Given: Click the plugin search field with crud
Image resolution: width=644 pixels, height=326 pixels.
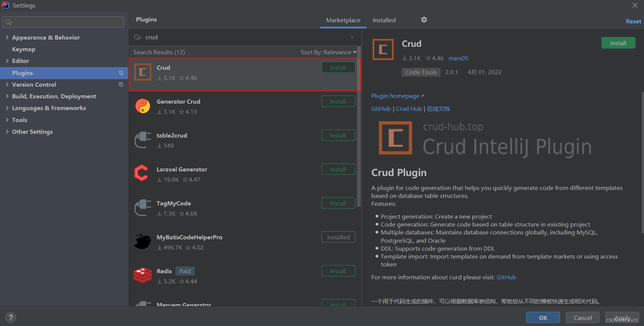Looking at the screenshot, I should coord(245,37).
